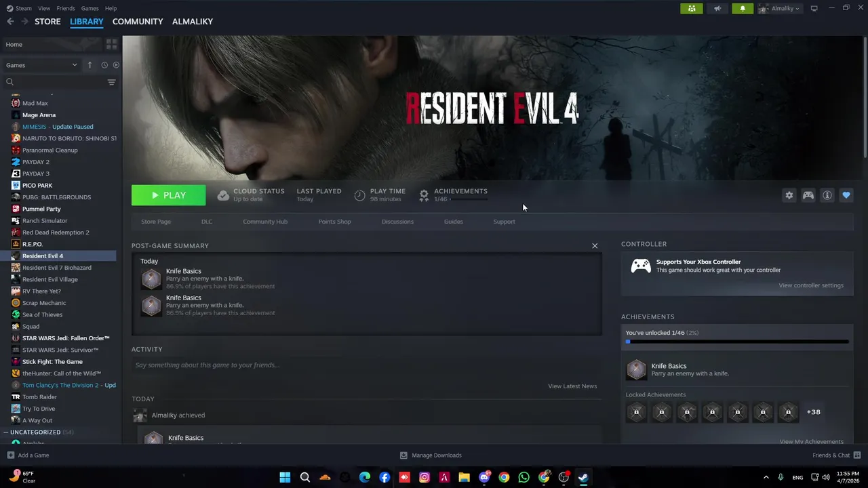The height and width of the screenshot is (488, 868).
Task: Open the Store Page tab
Action: tap(156, 222)
